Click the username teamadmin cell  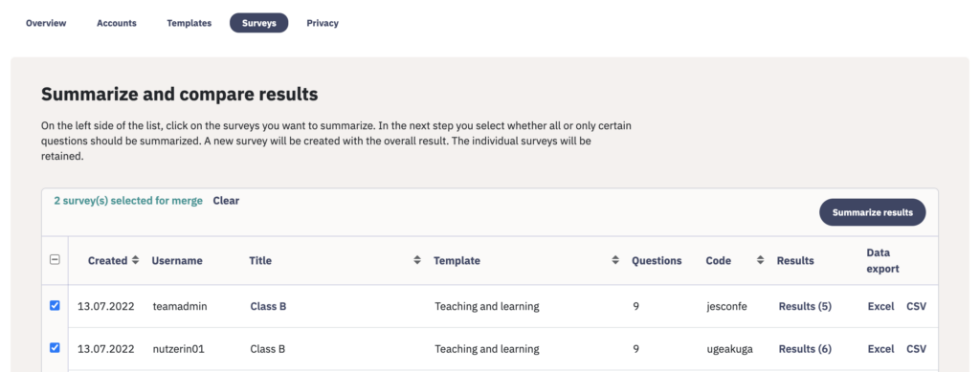click(x=179, y=306)
